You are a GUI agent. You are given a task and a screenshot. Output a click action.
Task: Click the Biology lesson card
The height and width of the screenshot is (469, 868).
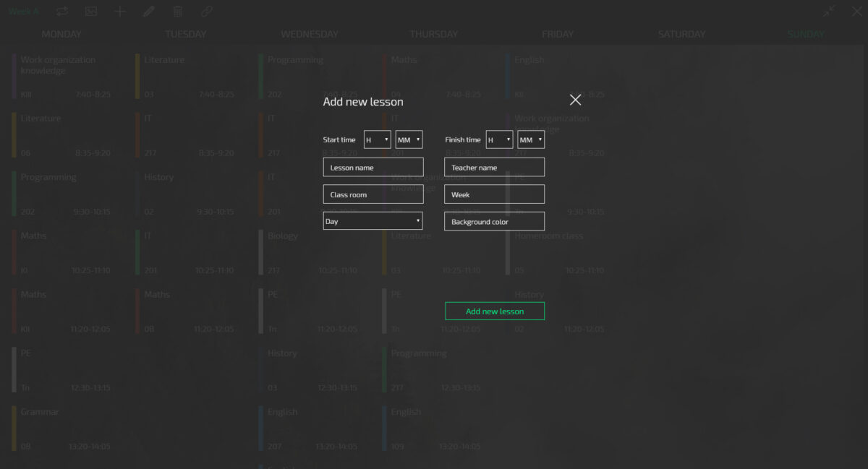pyautogui.click(x=308, y=252)
